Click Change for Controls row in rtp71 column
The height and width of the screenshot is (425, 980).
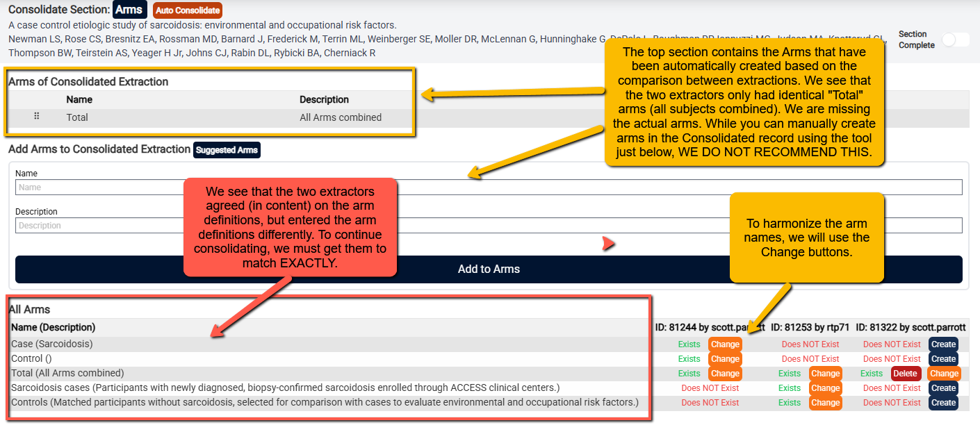(826, 403)
